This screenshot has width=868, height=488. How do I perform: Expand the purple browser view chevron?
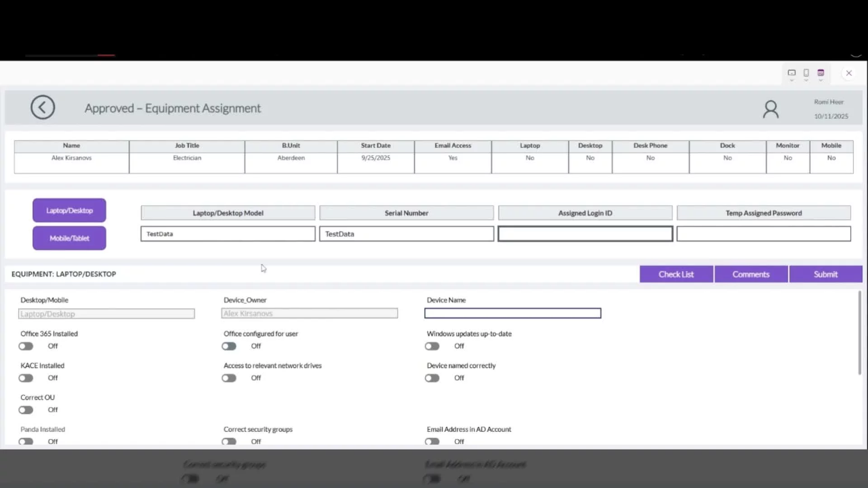pos(821,80)
